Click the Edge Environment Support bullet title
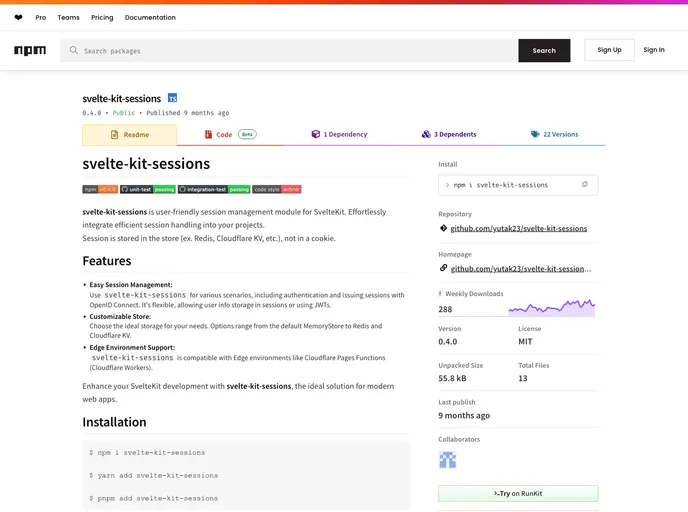Screen dimensions: 688x512 pos(132,347)
